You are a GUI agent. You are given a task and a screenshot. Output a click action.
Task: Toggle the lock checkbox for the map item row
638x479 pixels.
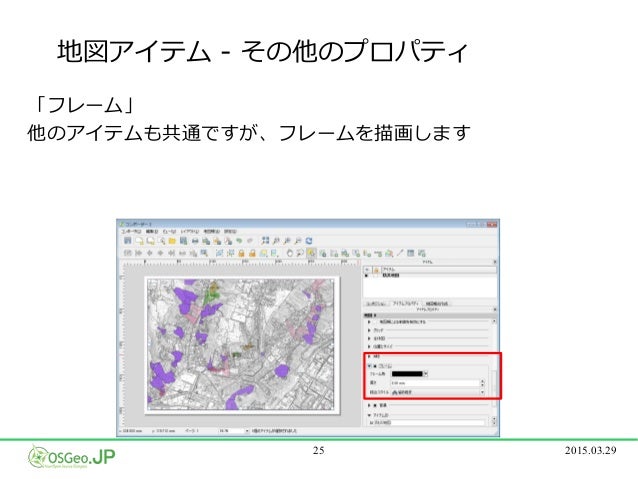click(376, 276)
